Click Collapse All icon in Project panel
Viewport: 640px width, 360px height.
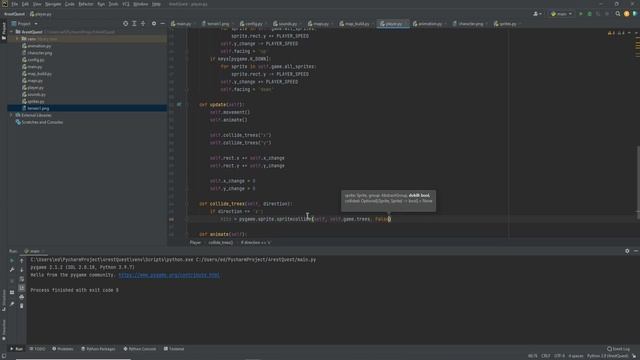(143, 24)
